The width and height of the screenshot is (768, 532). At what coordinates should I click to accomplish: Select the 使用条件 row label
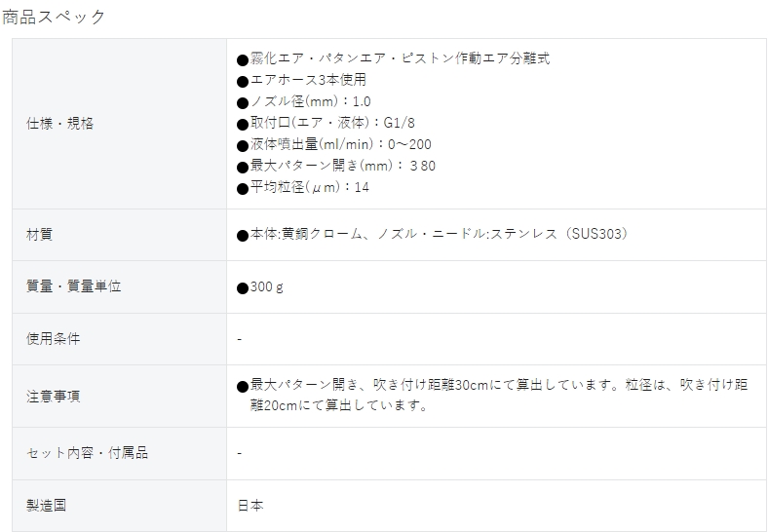(53, 339)
